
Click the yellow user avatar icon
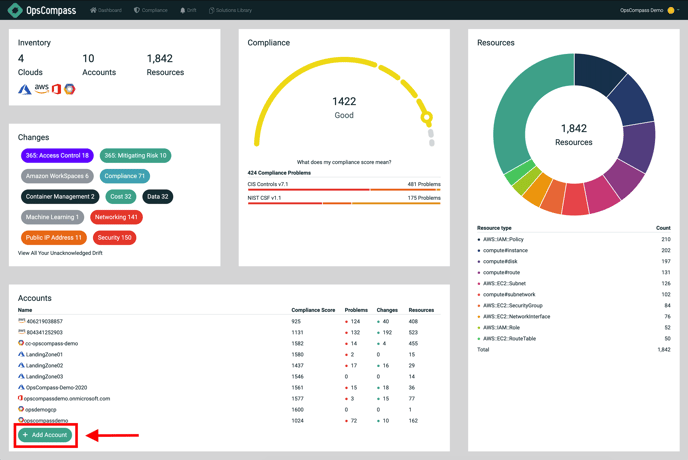(670, 10)
